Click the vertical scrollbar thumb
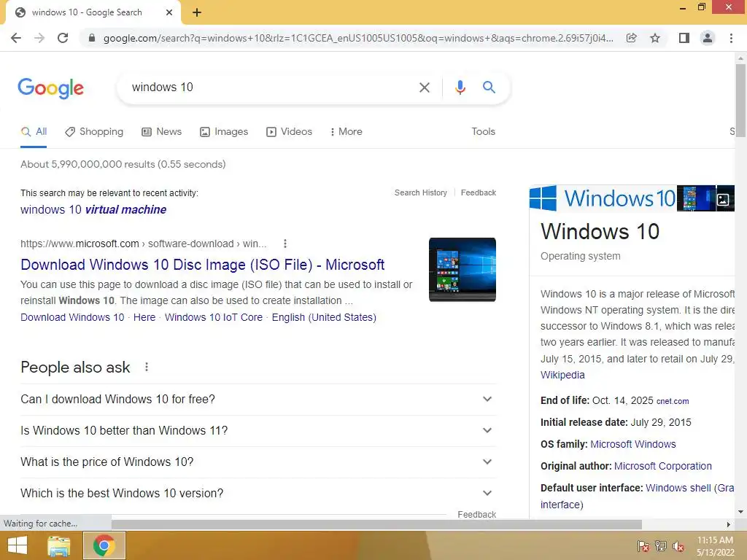 point(740,101)
